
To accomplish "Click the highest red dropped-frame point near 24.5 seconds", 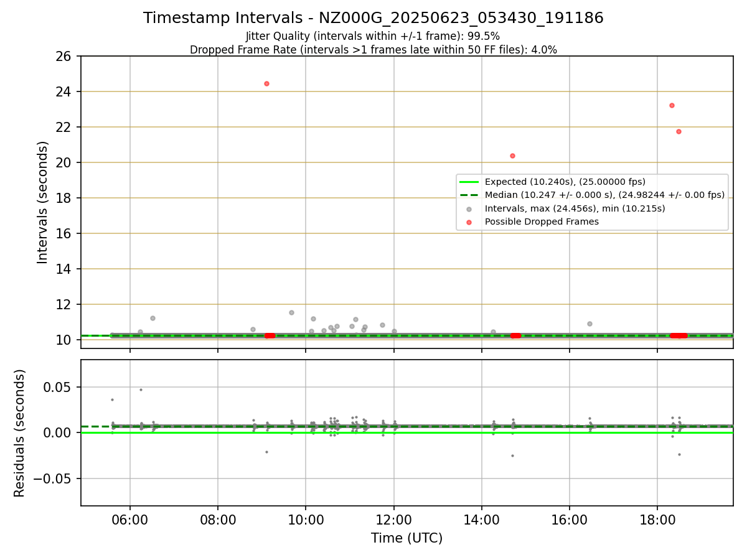I will tap(266, 83).
